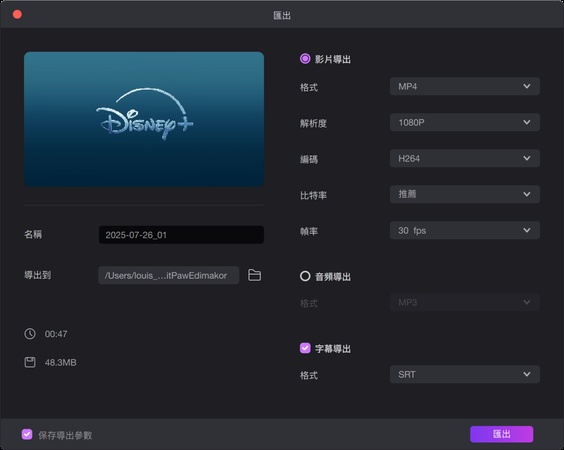
Task: Click the Disney+ video preview thumbnail
Action: tap(144, 119)
